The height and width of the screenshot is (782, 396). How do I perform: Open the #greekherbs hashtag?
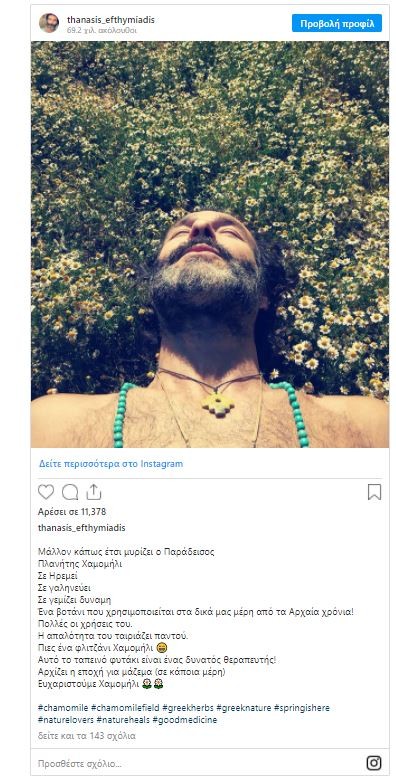[188, 708]
